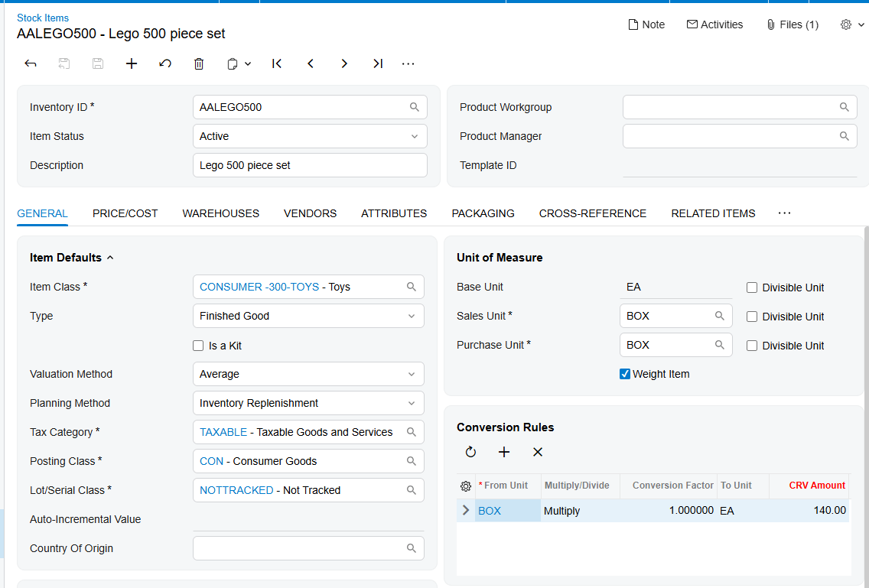Click the Sales Unit lookup magnifier
Image resolution: width=869 pixels, height=588 pixels.
719,316
